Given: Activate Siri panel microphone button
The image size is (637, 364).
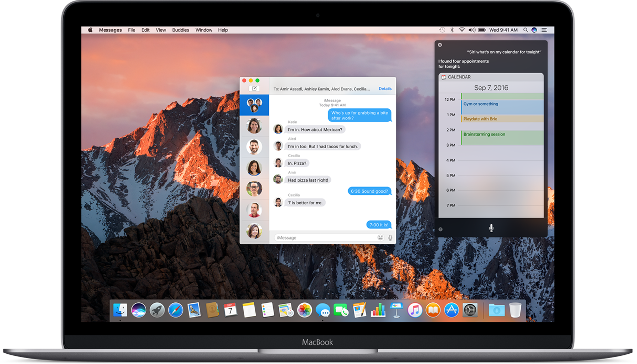Looking at the screenshot, I should click(x=491, y=228).
